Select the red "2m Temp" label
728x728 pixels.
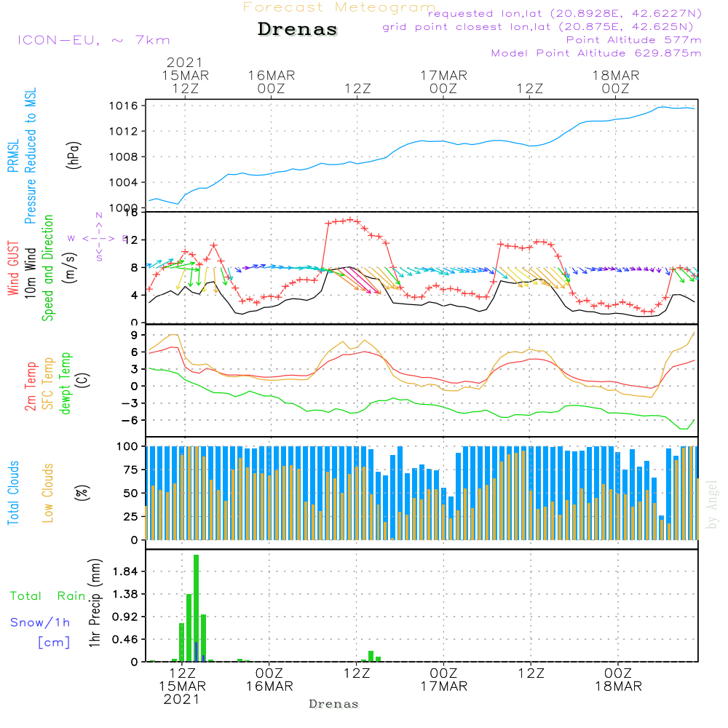point(30,387)
